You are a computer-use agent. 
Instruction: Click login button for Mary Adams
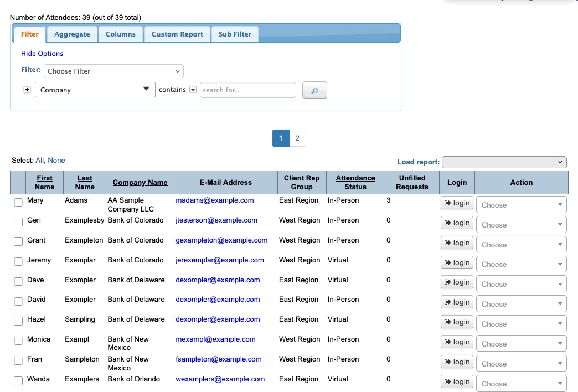point(457,203)
